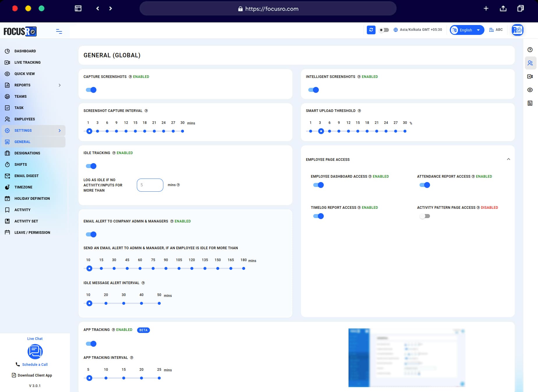Open the Holiday Definition section
538x392 pixels.
coord(32,198)
